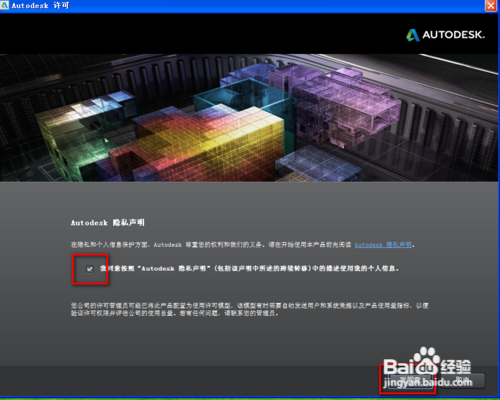This screenshot has width=500, height=400.
Task: Click the Autodesk title bar icon
Action: coord(4,5)
